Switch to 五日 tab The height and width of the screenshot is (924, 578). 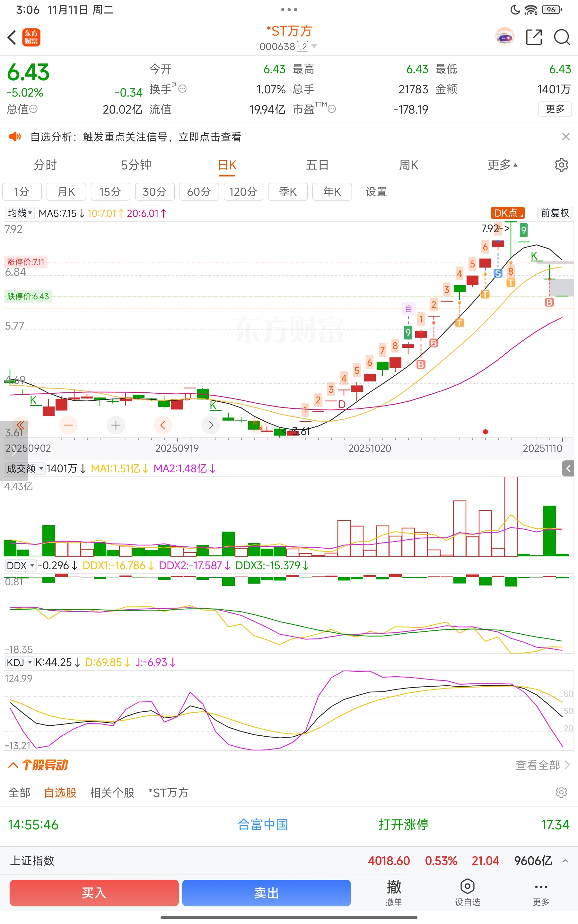tap(317, 165)
